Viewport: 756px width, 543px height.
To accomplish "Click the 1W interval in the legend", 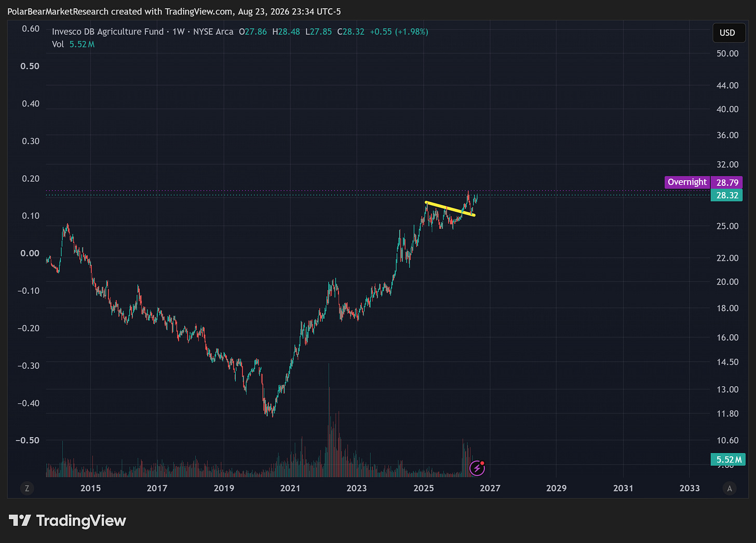I will [x=179, y=32].
